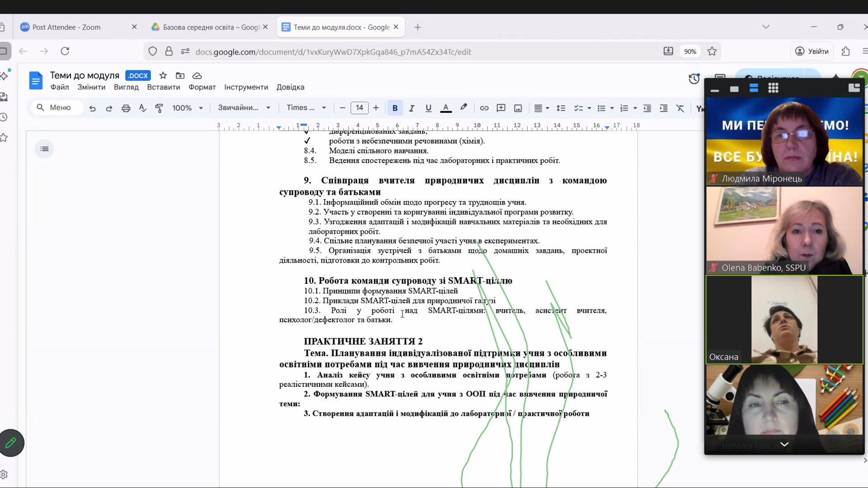Switch to the Post Attendee - Zoom tab
The width and height of the screenshot is (868, 488).
pos(66,27)
